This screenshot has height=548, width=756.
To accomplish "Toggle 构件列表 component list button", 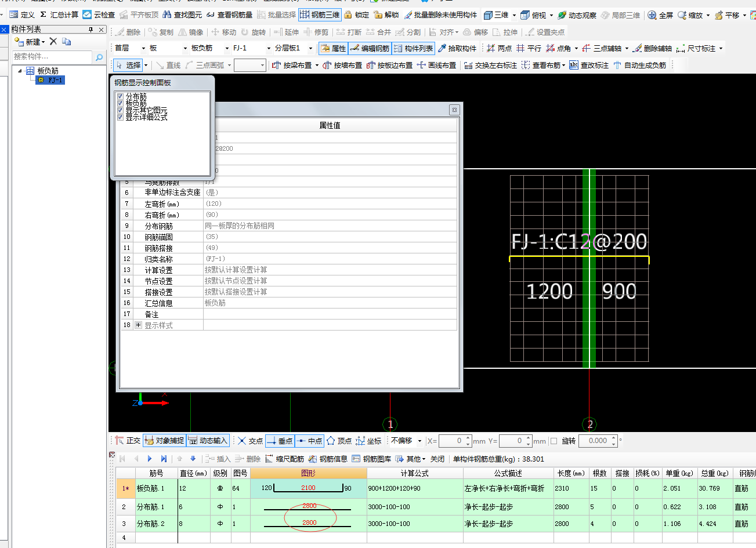I will coord(413,48).
